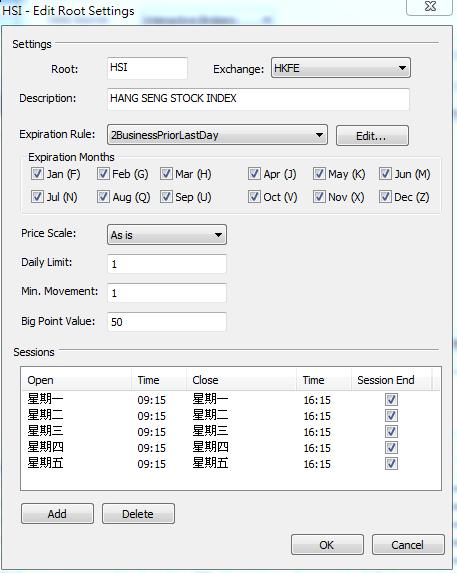Select the 星期一 open day cell
Screen dimensions: 457x573
(x=45, y=399)
